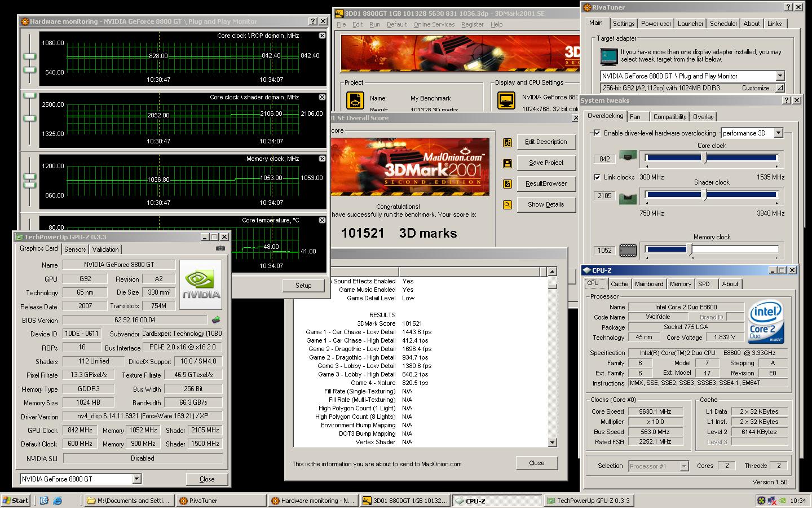Switch to TechPowerUp GPU-Z taskbar button
This screenshot has width=812, height=508.
click(588, 500)
